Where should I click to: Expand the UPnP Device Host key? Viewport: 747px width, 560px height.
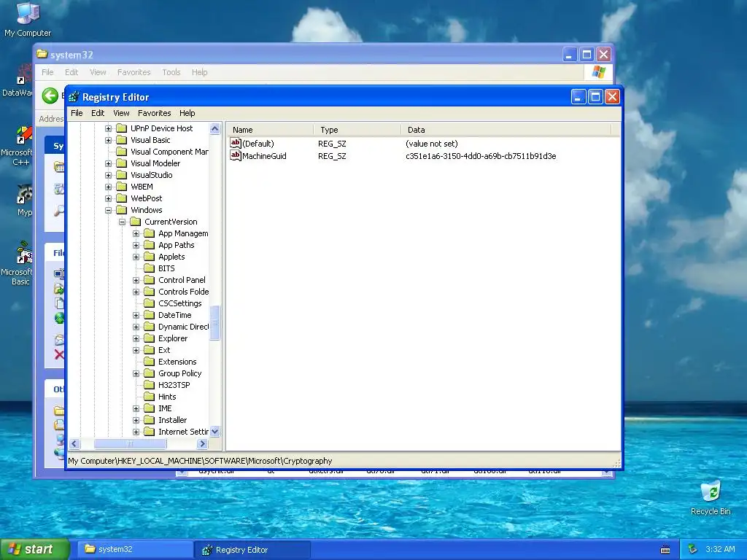point(108,128)
